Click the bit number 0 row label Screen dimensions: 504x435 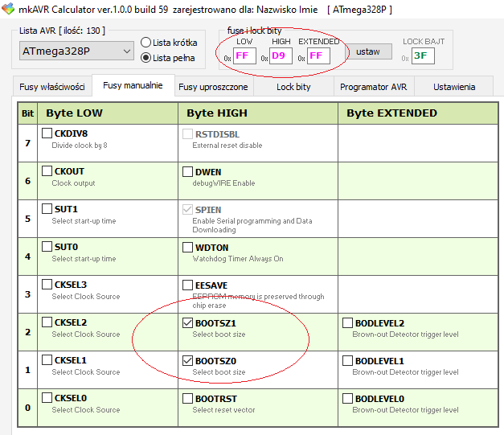click(x=27, y=408)
